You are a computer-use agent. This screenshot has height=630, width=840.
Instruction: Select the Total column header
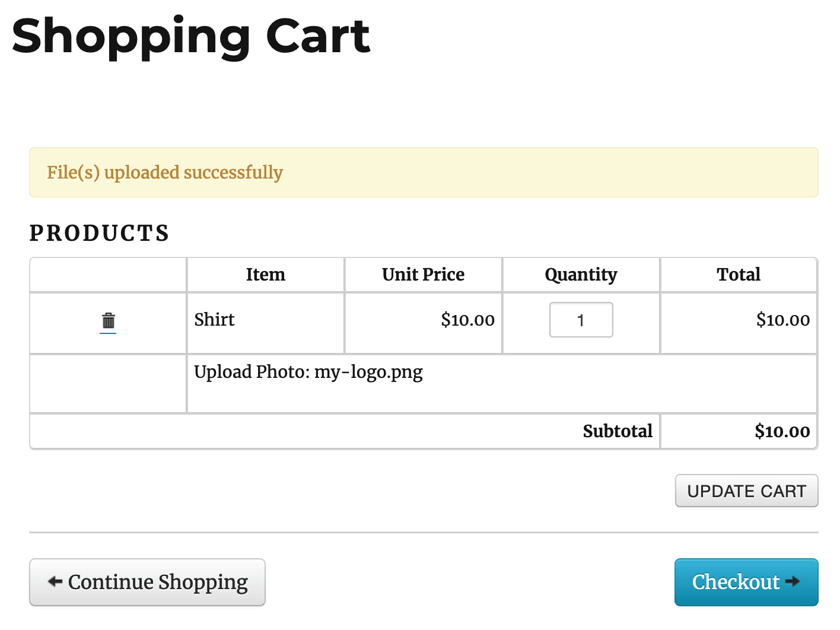(739, 275)
